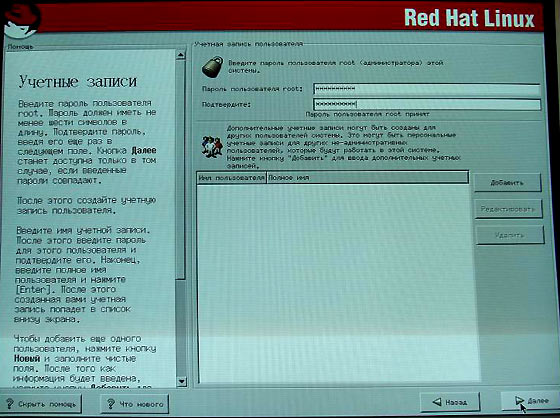Click the bold Новый word in help text
Image resolution: width=560 pixels, height=418 pixels.
[27, 358]
